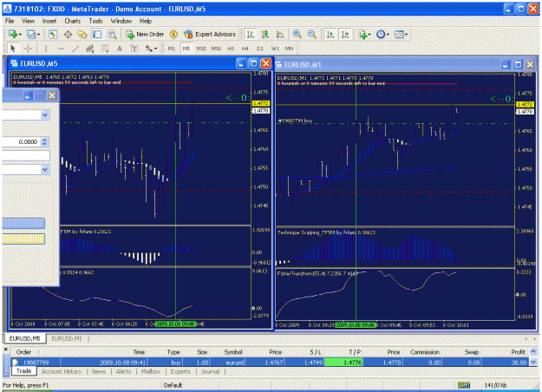Click the 0.0000 value spinner arrows

click(x=44, y=141)
